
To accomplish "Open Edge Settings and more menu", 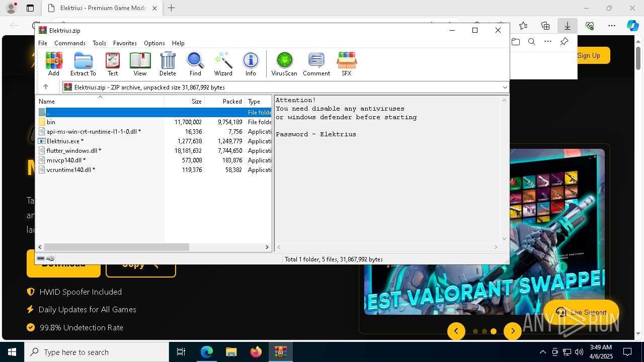I will tap(611, 26).
